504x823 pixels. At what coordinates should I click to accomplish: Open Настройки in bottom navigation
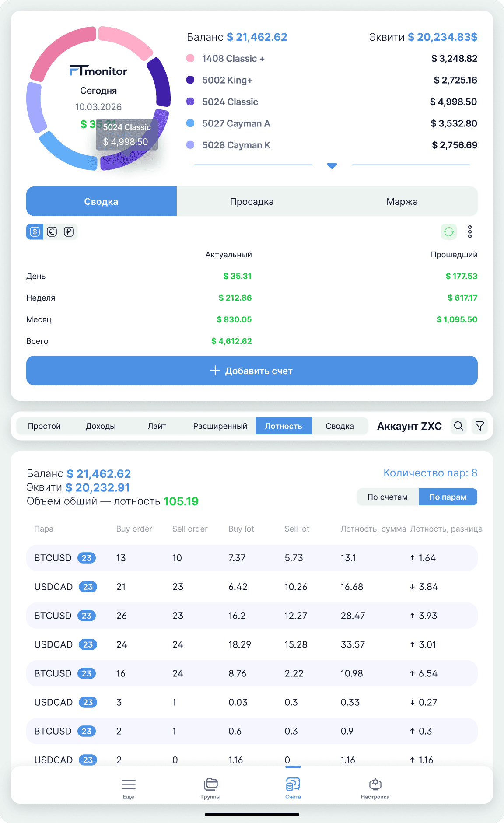375,788
